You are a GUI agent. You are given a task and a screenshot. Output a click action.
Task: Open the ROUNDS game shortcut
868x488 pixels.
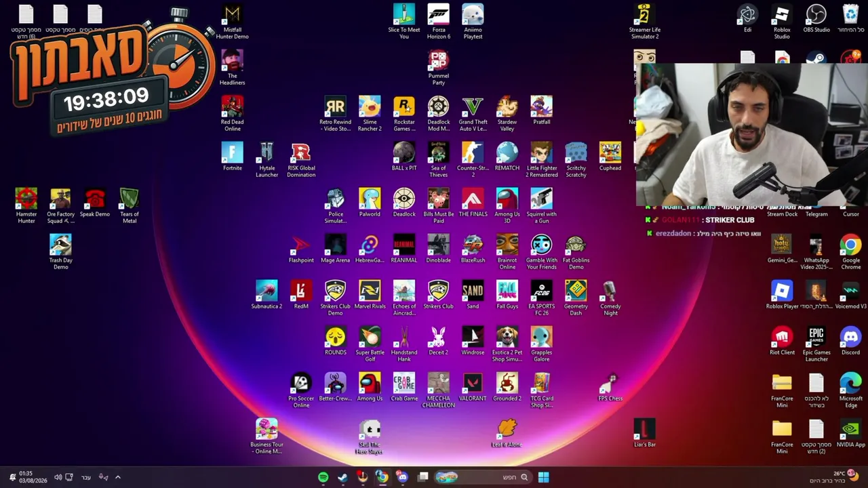(335, 342)
